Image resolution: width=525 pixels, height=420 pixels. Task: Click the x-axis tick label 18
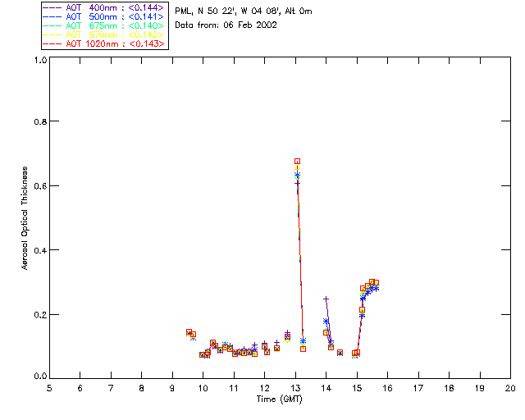450,388
